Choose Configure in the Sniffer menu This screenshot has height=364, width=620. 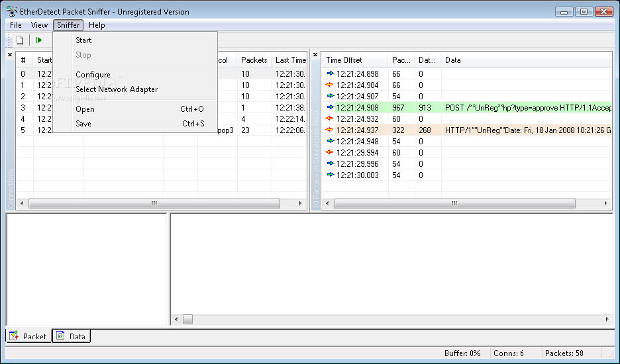point(135,74)
